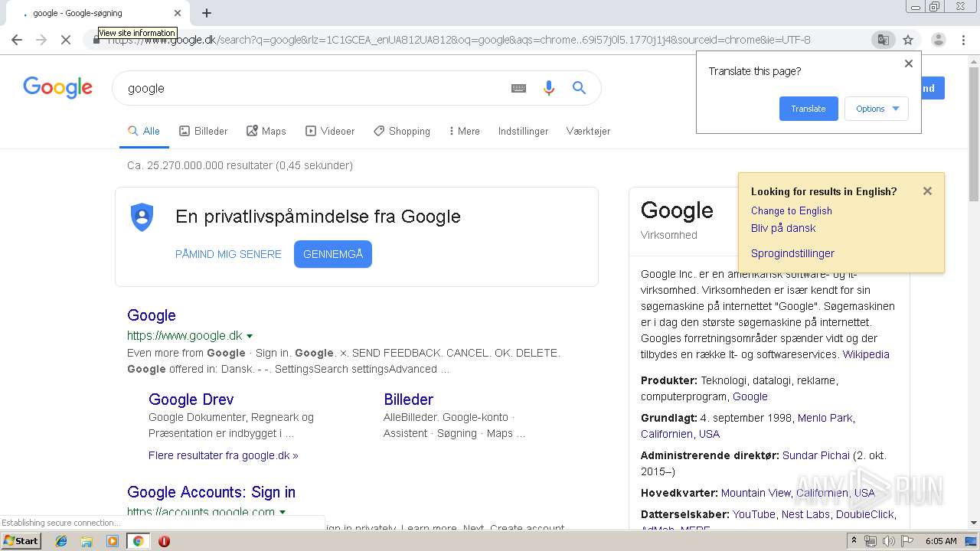This screenshot has height=551, width=980.
Task: Open the media player taskbar icon
Action: (113, 541)
